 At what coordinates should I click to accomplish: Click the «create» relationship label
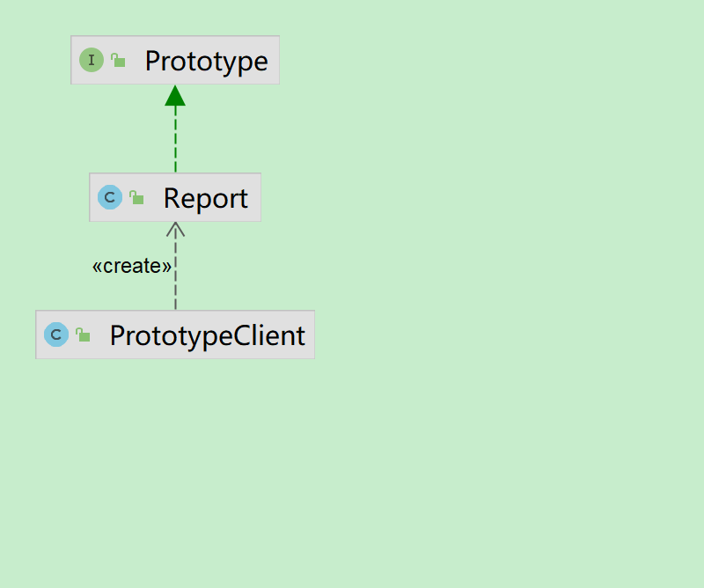[x=132, y=266]
